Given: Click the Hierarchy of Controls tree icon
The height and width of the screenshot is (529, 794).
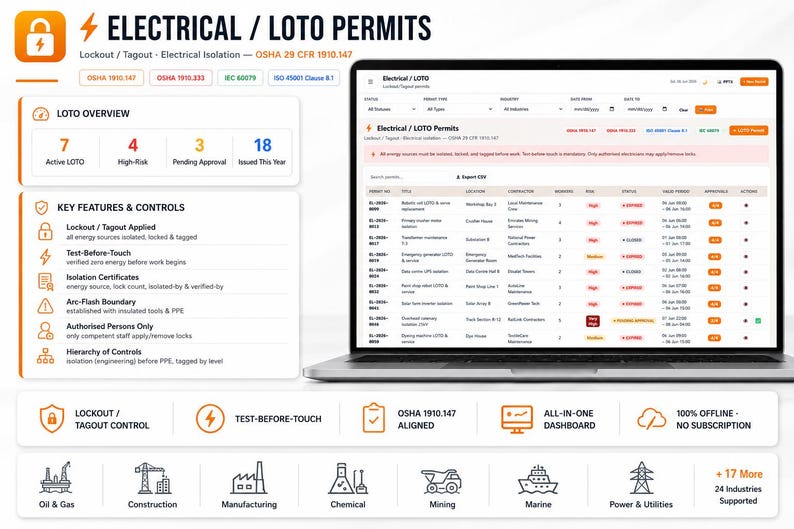Looking at the screenshot, I should (46, 356).
